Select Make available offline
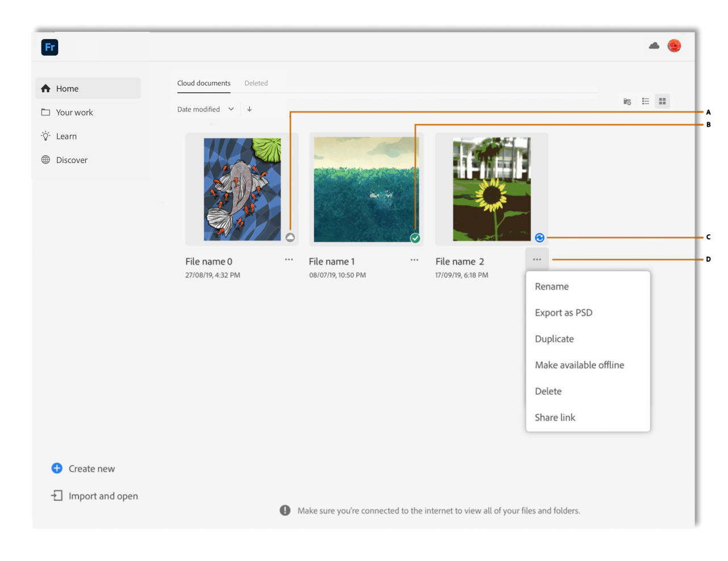This screenshot has height=561, width=728. (580, 365)
